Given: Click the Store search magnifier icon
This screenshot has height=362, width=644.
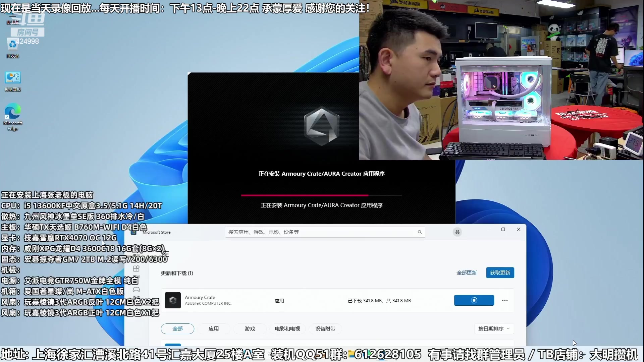Looking at the screenshot, I should (420, 232).
